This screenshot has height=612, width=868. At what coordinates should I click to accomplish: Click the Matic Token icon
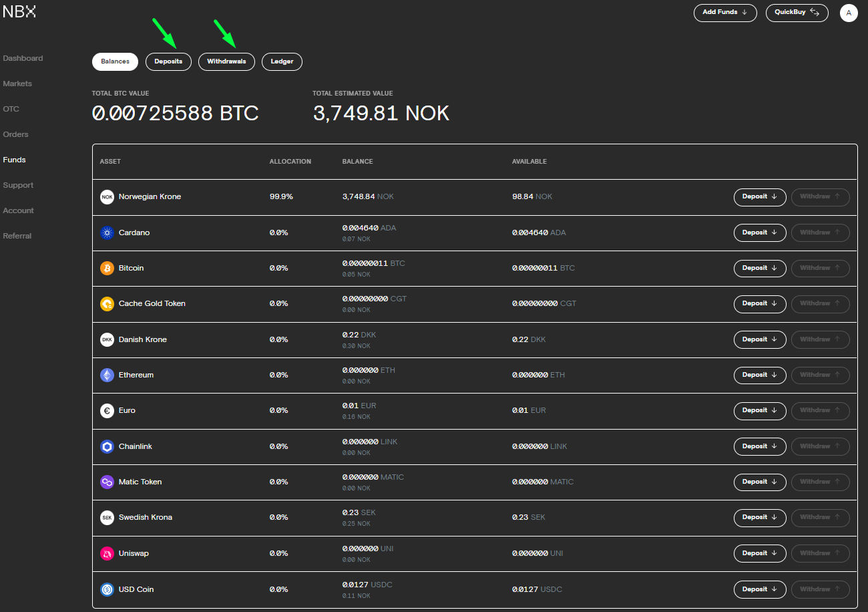coord(107,482)
